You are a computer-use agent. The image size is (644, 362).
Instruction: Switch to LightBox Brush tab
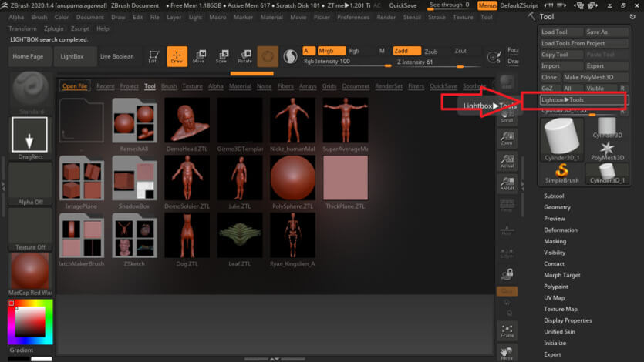pos(169,86)
